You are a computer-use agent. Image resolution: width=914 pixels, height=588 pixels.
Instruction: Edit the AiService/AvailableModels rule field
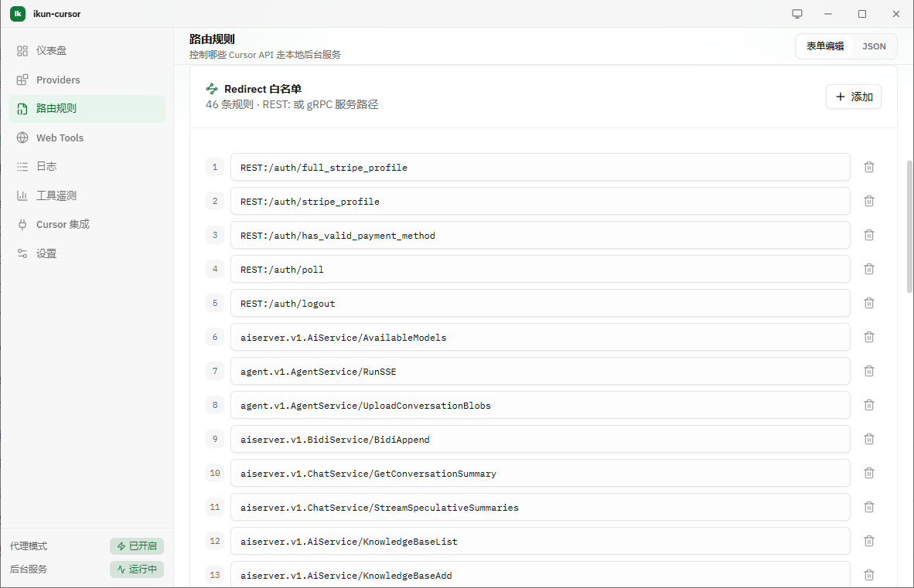[x=540, y=338]
